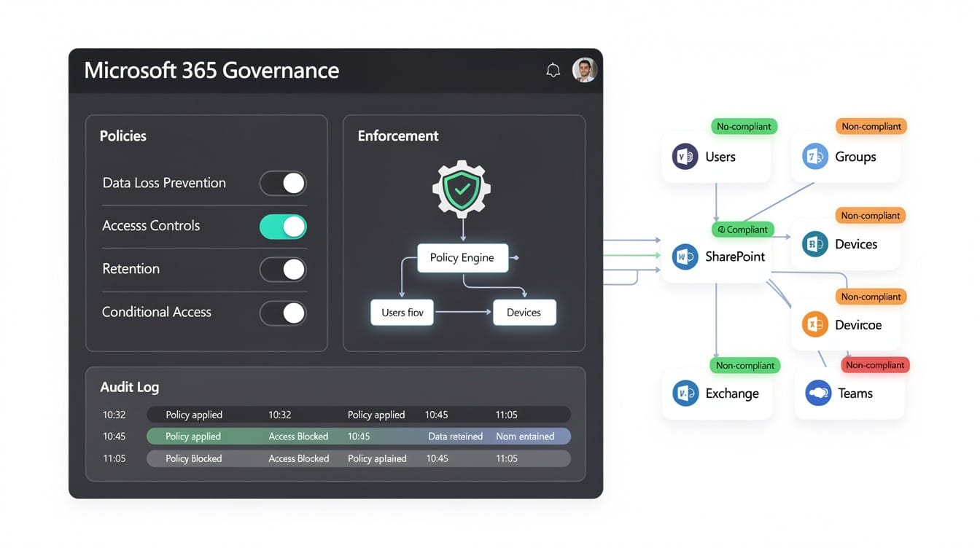The width and height of the screenshot is (980, 548).
Task: Click the Retention label
Action: pos(131,269)
